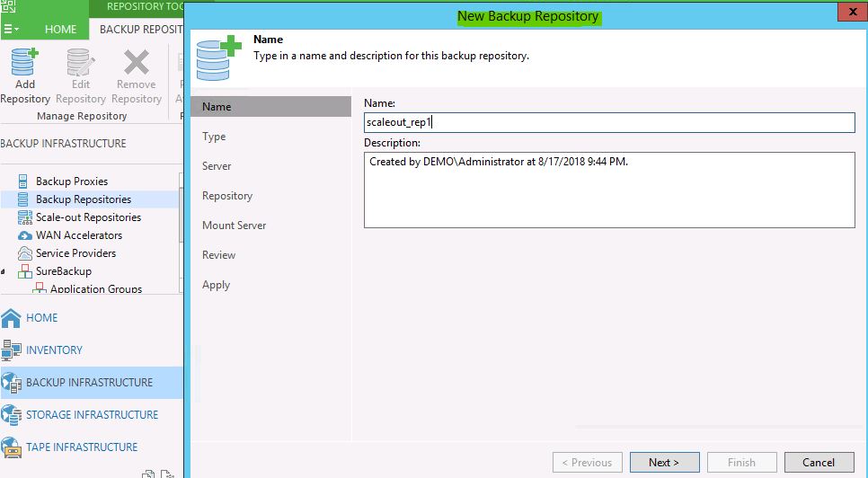Click the Storage Infrastructure view icon

pos(11,415)
